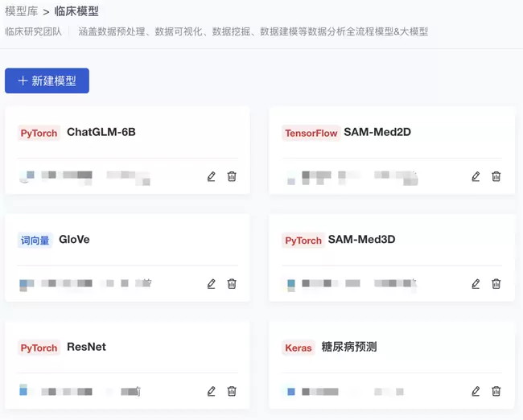Viewport: 523px width, 420px height.
Task: Delete the ResNet model
Action: [232, 391]
